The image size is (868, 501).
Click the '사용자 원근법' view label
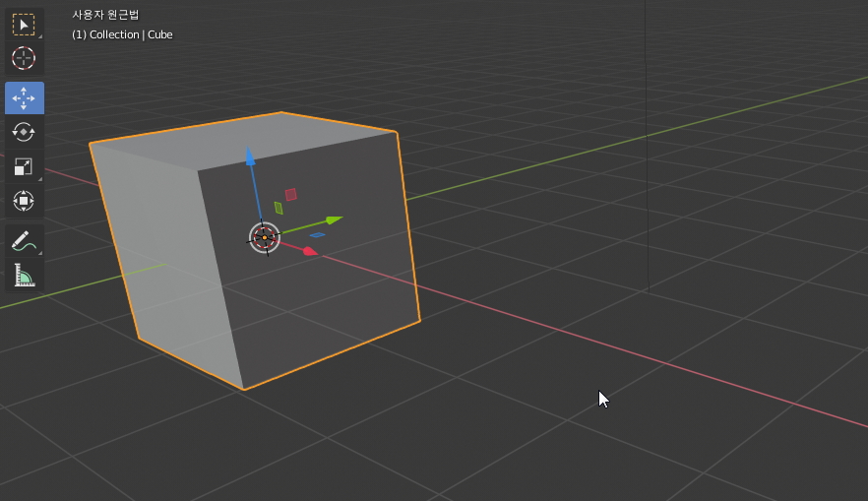tap(105, 15)
